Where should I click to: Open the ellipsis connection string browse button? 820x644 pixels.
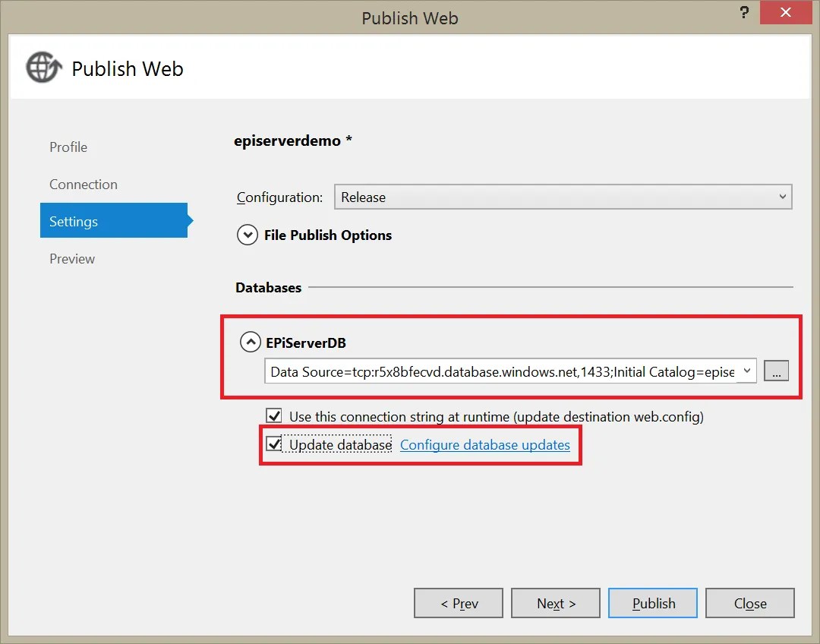tap(776, 371)
